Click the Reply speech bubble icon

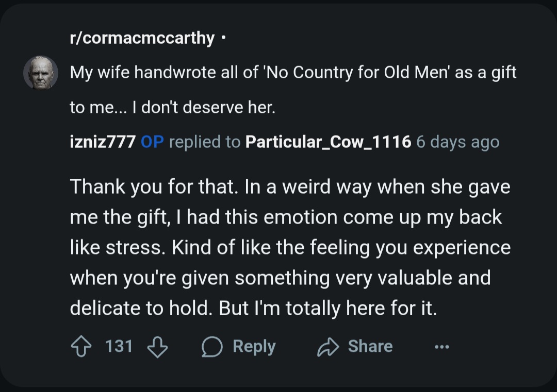point(211,347)
